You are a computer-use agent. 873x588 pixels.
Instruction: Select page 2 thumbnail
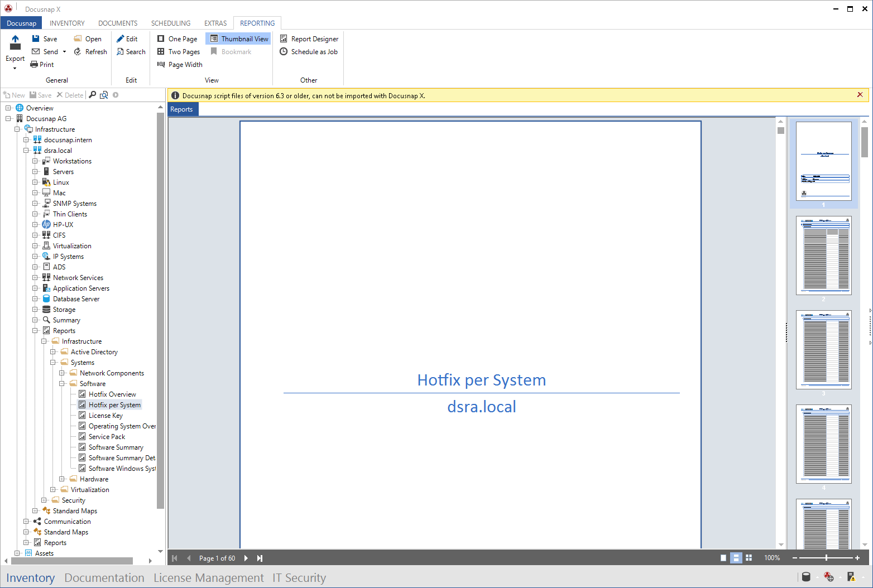click(x=824, y=256)
